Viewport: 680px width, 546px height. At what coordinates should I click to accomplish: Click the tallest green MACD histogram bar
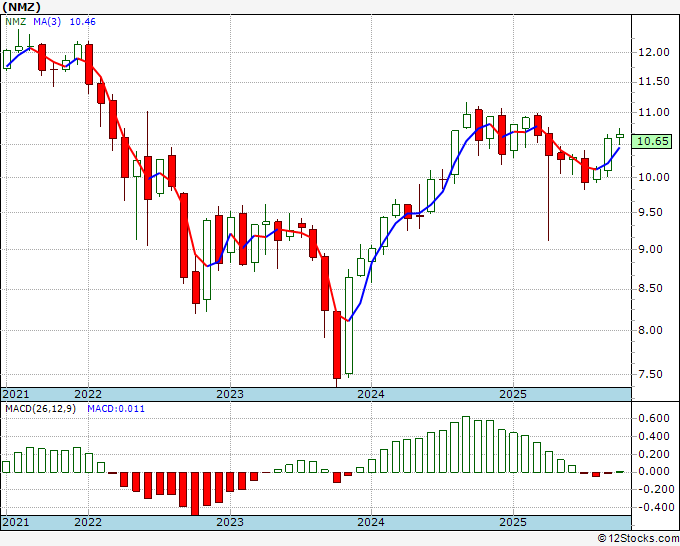(x=466, y=445)
